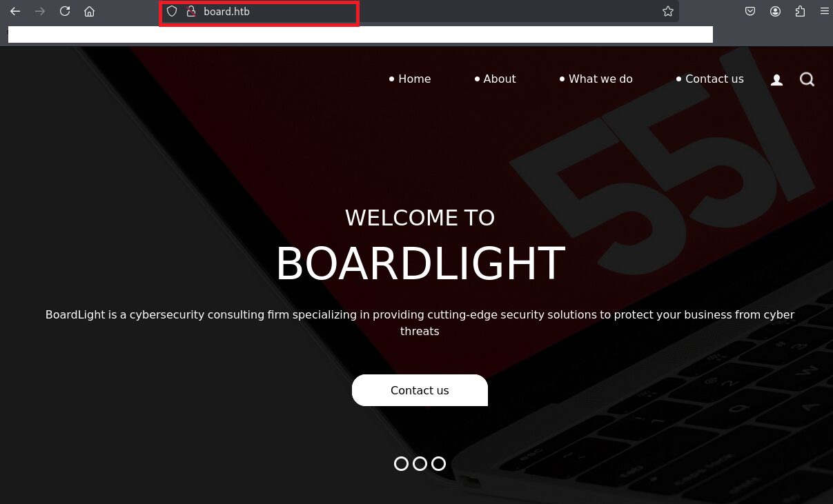Reload the page with the refresh icon

[x=65, y=11]
